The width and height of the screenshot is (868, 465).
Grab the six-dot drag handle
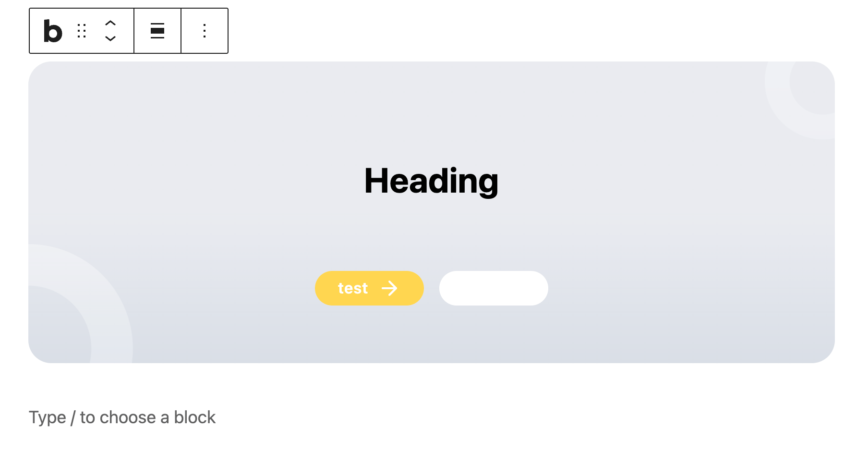pos(82,31)
